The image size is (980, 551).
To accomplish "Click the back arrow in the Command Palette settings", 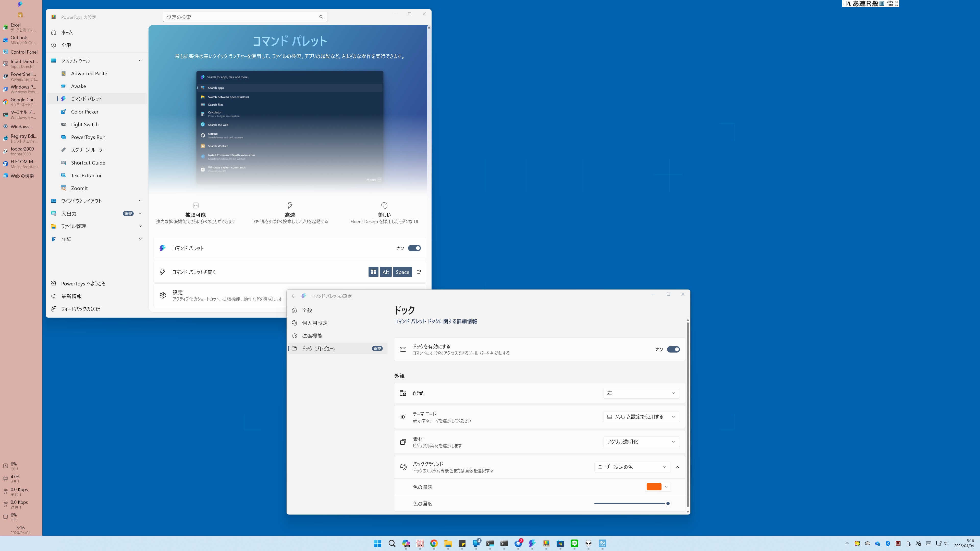I will [294, 296].
